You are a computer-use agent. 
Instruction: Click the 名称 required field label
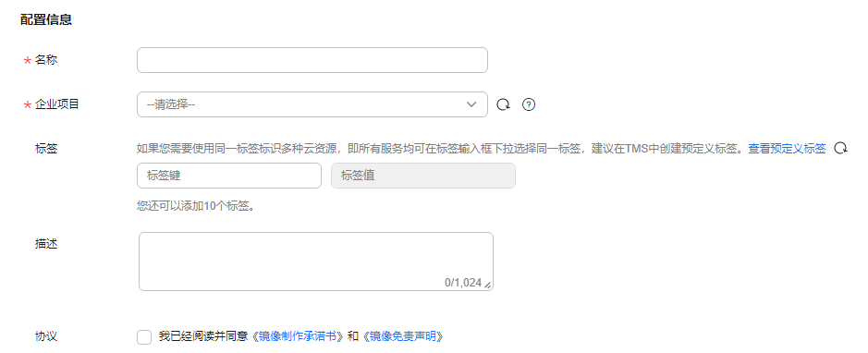(46, 60)
